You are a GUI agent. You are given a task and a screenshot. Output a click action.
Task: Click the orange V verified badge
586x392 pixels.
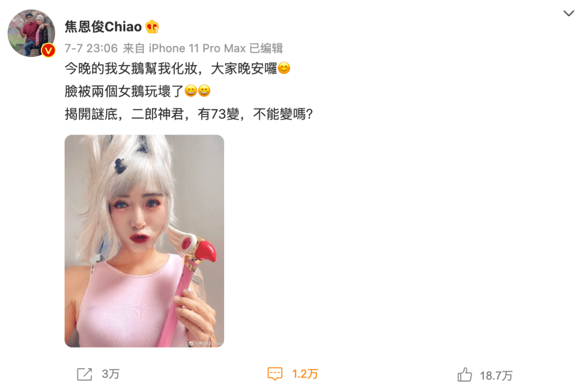pyautogui.click(x=49, y=50)
